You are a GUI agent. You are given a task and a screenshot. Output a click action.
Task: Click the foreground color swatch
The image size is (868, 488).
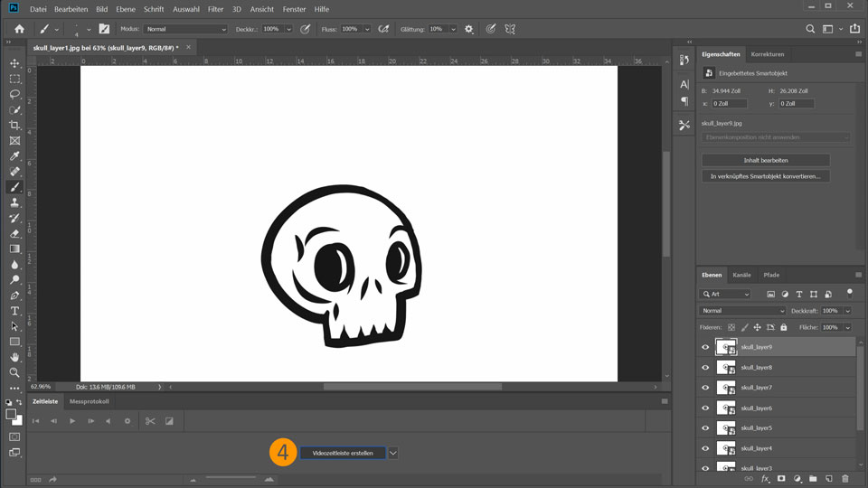[12, 415]
